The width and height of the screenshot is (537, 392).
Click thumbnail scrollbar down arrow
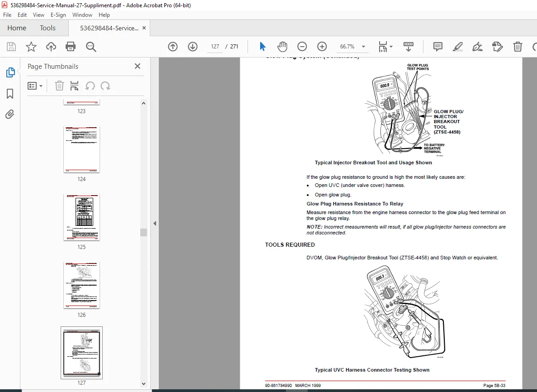[143, 384]
